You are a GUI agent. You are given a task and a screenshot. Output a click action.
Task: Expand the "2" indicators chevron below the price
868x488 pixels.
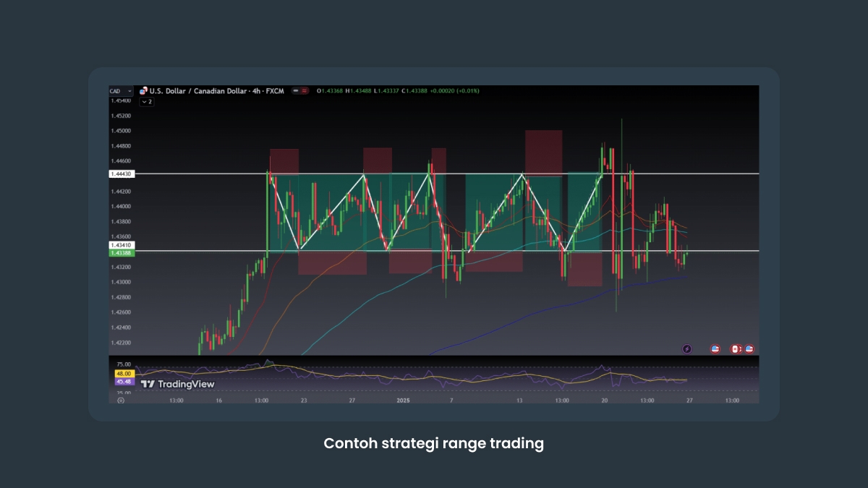click(x=147, y=103)
